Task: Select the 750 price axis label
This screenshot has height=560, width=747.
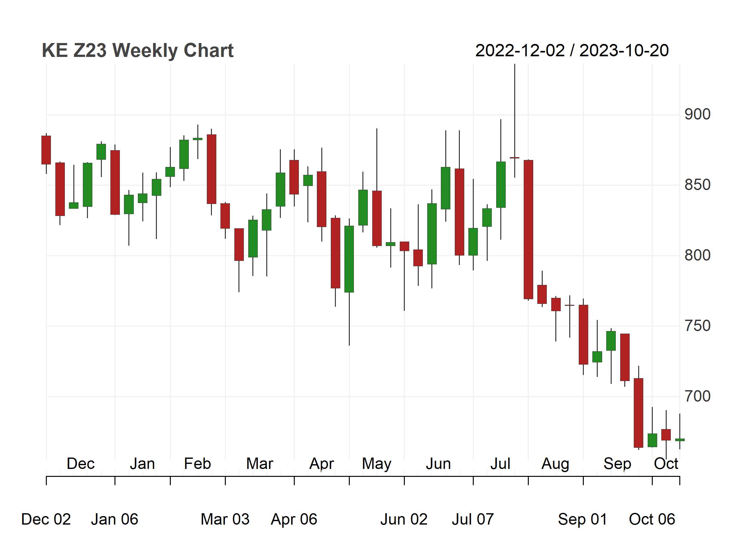Action: pyautogui.click(x=697, y=326)
